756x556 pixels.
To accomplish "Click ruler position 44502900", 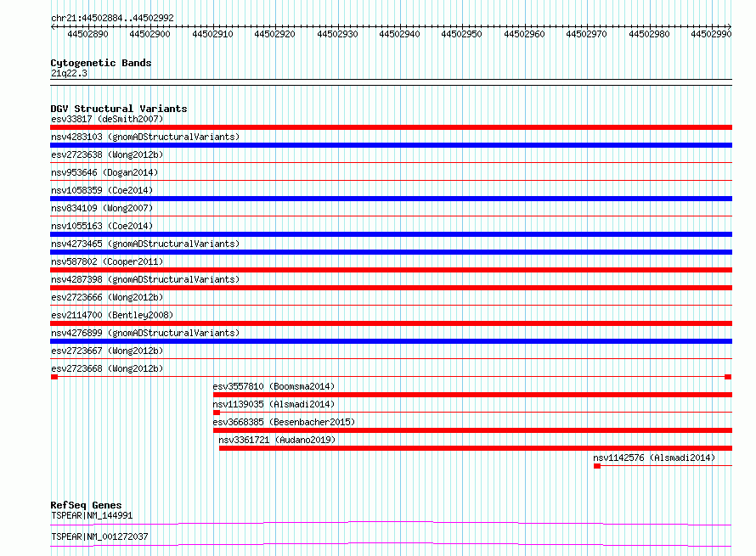I will pyautogui.click(x=150, y=34).
